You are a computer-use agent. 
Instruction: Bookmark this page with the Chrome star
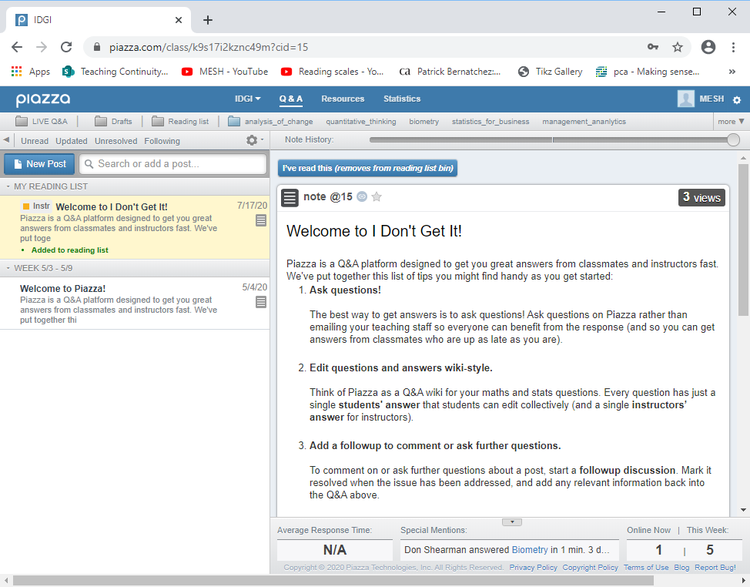click(677, 47)
